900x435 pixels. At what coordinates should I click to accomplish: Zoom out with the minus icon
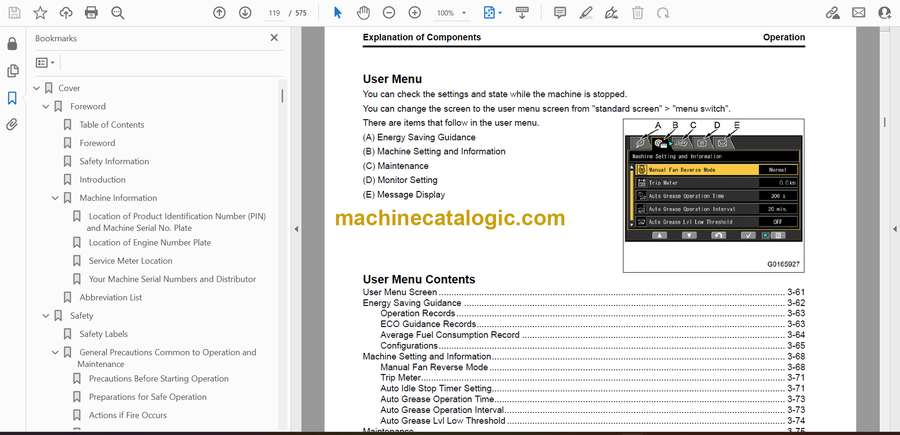(x=389, y=13)
